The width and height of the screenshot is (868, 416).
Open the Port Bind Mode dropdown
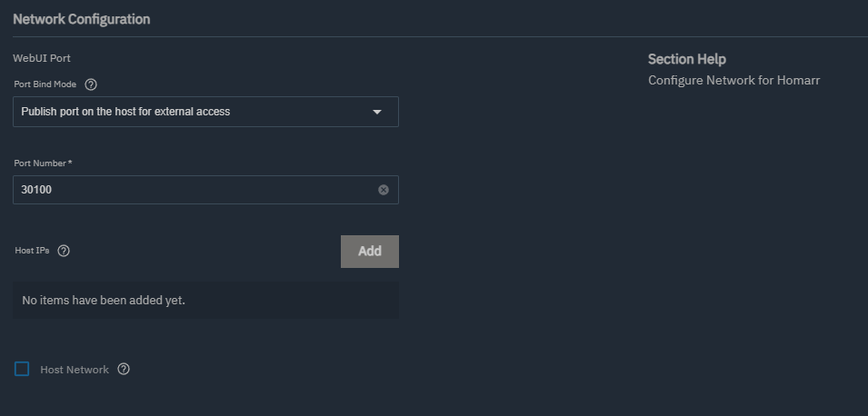tap(205, 112)
